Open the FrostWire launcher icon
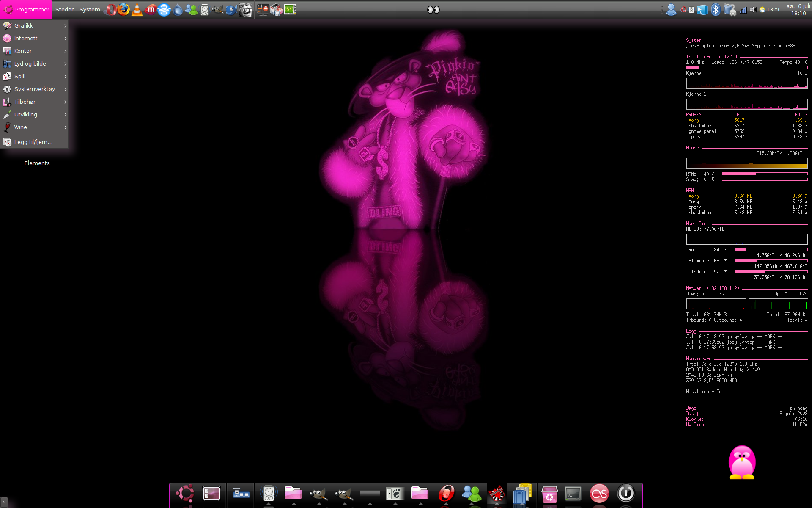Image resolution: width=812 pixels, height=508 pixels. [164, 9]
